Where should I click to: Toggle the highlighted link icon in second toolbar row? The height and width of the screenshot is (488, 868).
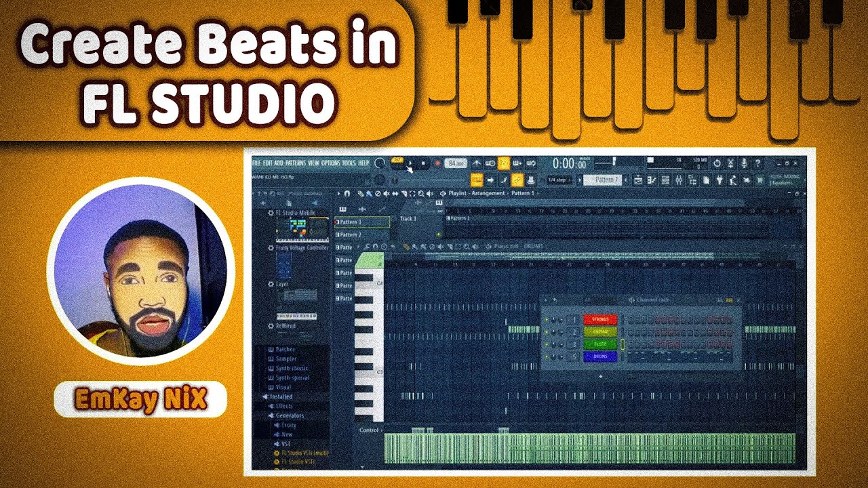[x=517, y=180]
